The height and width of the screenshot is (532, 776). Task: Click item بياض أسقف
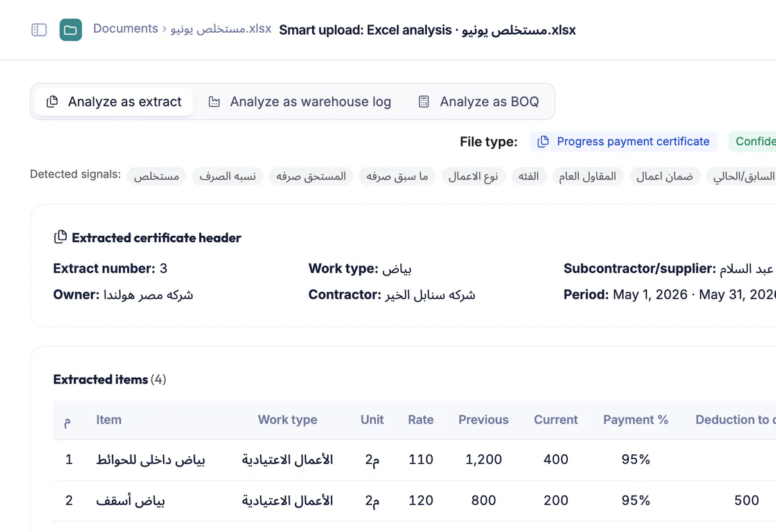[131, 501]
